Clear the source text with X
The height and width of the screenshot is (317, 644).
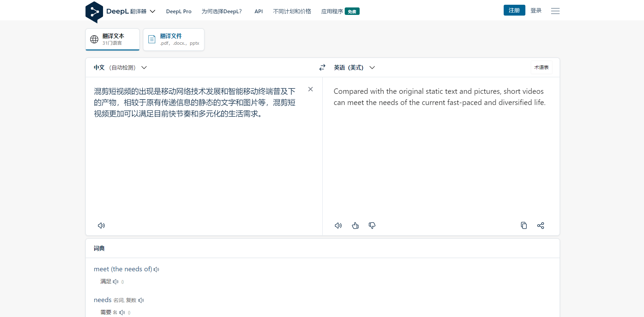pos(310,89)
